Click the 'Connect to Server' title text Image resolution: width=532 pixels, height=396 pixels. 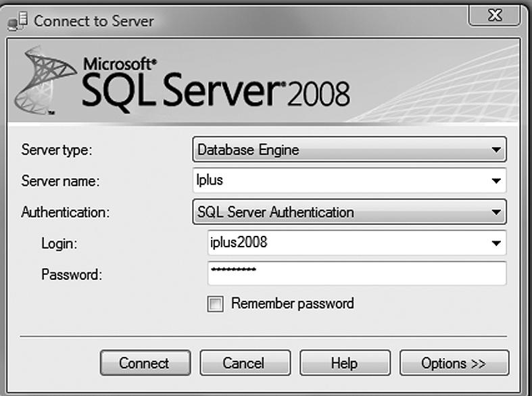pos(94,21)
